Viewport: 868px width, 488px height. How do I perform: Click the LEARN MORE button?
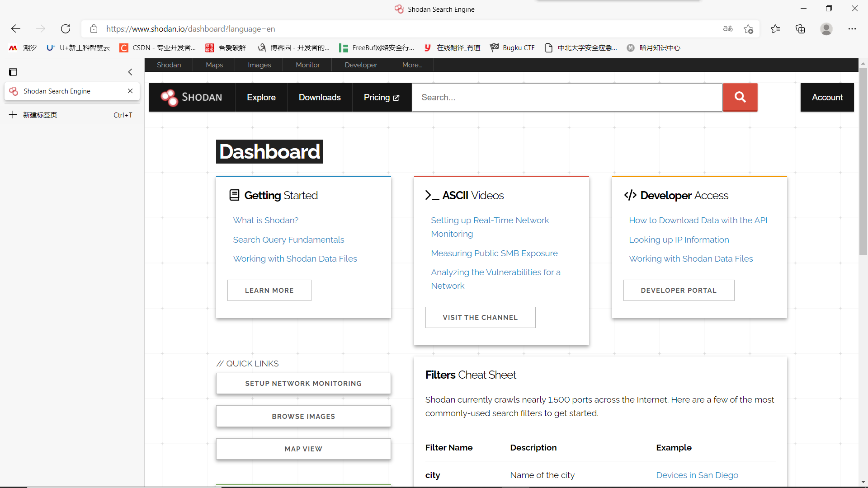pos(269,290)
